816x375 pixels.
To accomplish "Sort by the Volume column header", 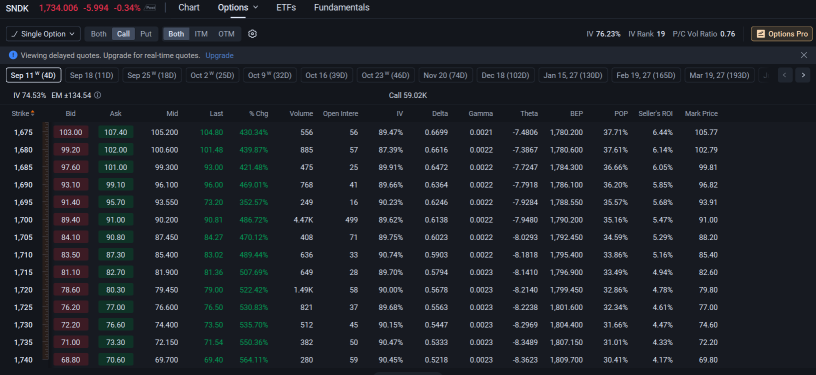I will point(301,113).
